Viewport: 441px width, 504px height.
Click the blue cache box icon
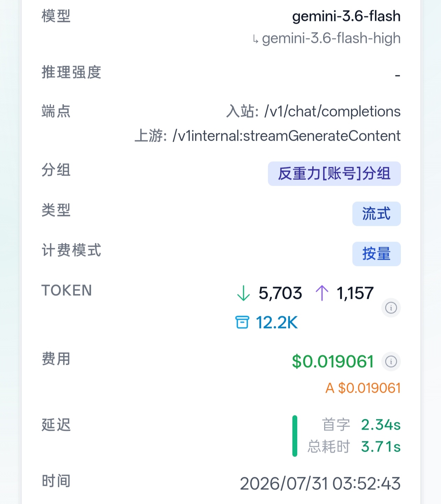pos(242,322)
